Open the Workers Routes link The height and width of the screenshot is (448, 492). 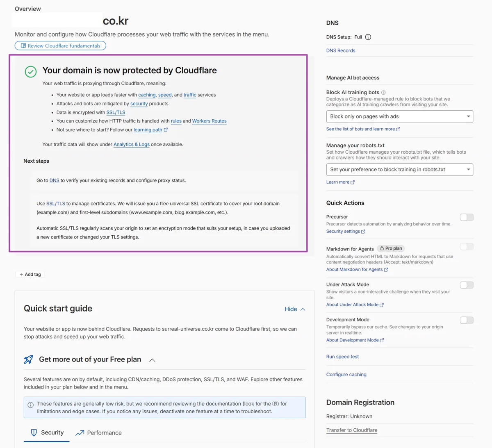click(x=209, y=121)
